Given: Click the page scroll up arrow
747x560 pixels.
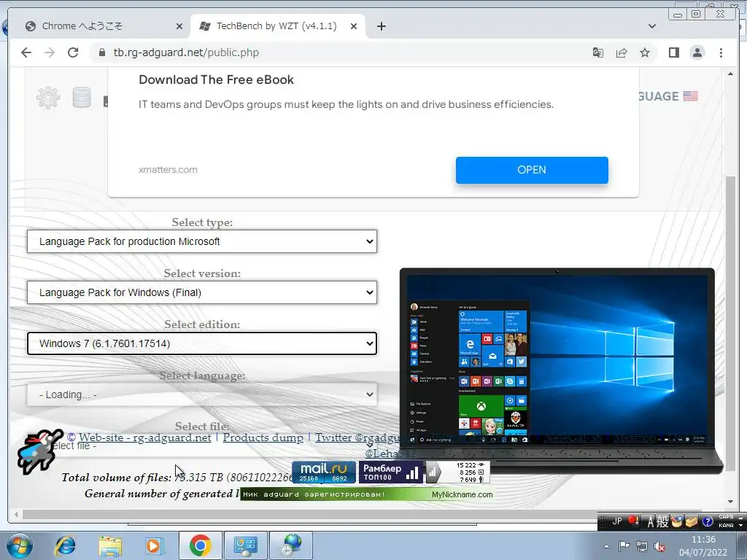Looking at the screenshot, I should pos(730,74).
